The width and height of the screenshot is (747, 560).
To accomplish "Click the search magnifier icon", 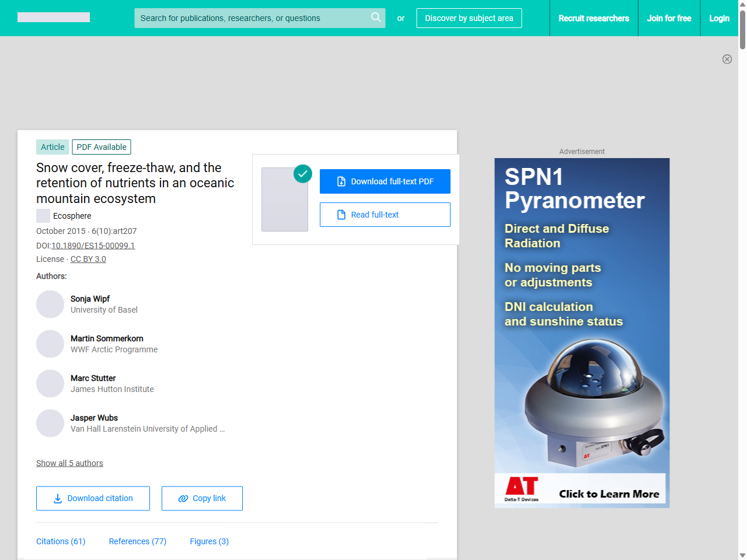I will (376, 17).
